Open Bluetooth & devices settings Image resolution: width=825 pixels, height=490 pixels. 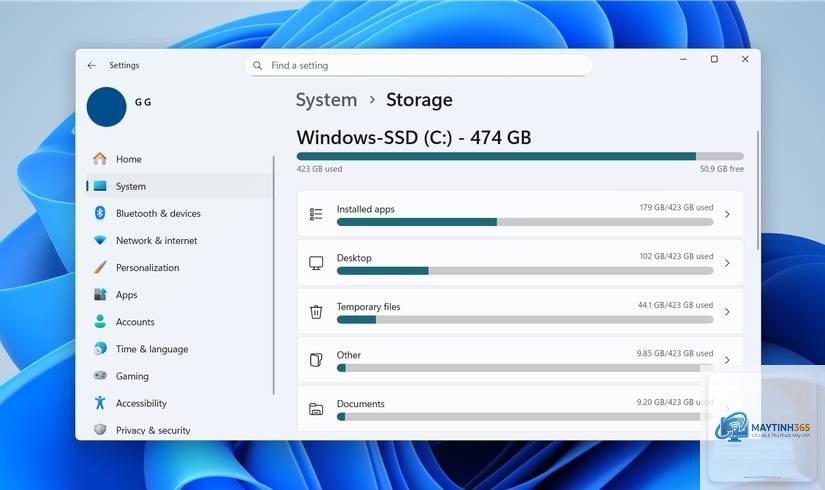pos(179,213)
